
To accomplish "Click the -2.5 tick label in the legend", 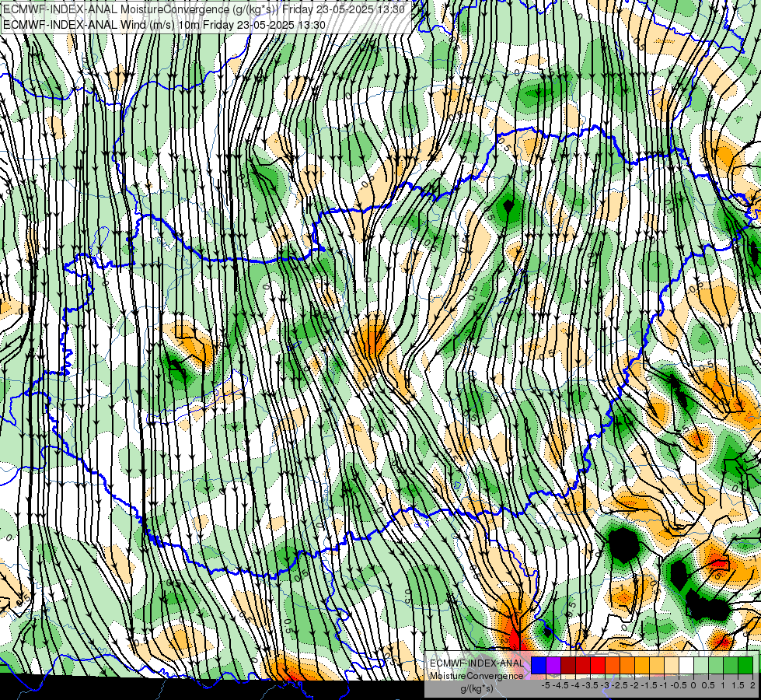I will [620, 685].
